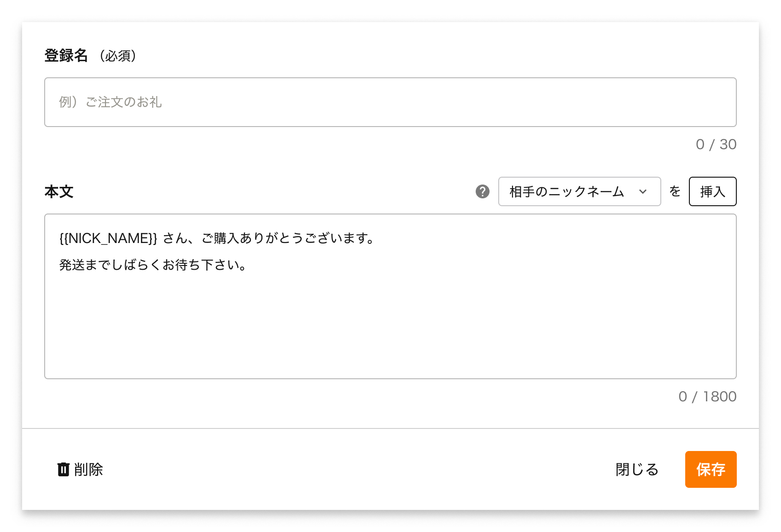
Task: Click the （必須） required marker
Action: (x=118, y=56)
